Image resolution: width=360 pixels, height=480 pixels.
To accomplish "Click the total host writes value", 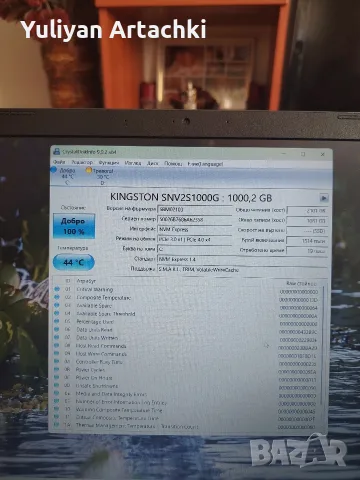I will [x=307, y=221].
